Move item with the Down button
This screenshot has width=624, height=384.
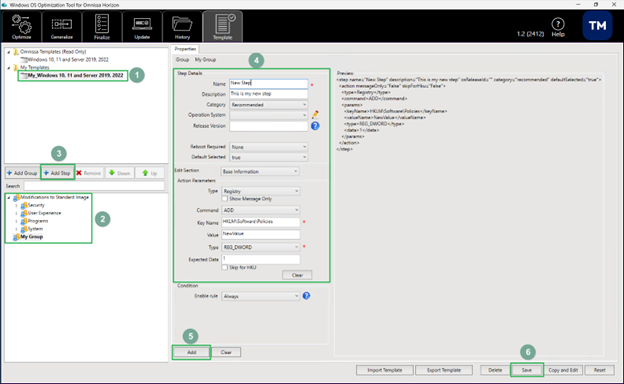119,173
